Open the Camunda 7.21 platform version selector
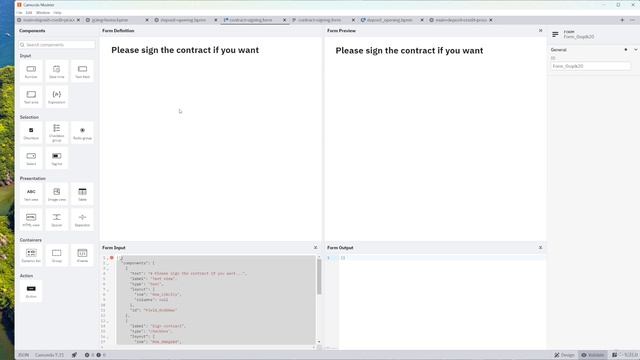 tap(49, 355)
